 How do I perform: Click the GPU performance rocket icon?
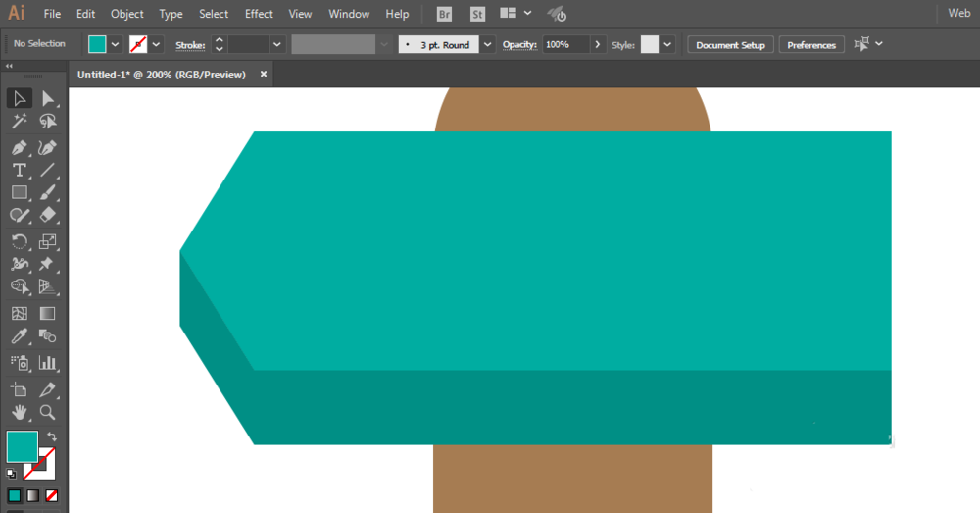pyautogui.click(x=557, y=14)
